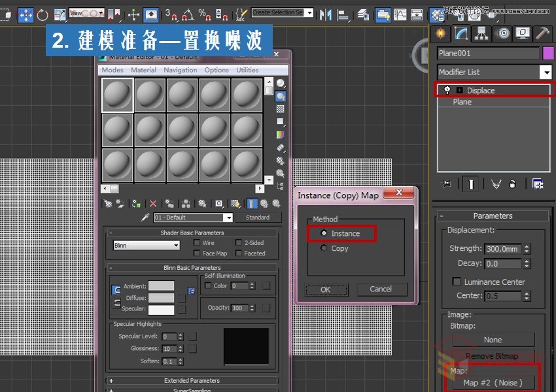The height and width of the screenshot is (392, 556).
Task: Click Configure Modifier Sets icon
Action: click(x=538, y=184)
